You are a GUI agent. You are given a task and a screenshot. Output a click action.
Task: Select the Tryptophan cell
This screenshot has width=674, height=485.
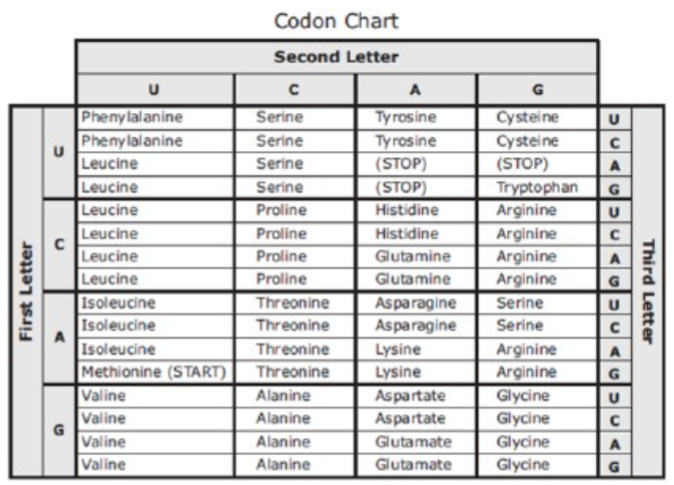tap(537, 187)
